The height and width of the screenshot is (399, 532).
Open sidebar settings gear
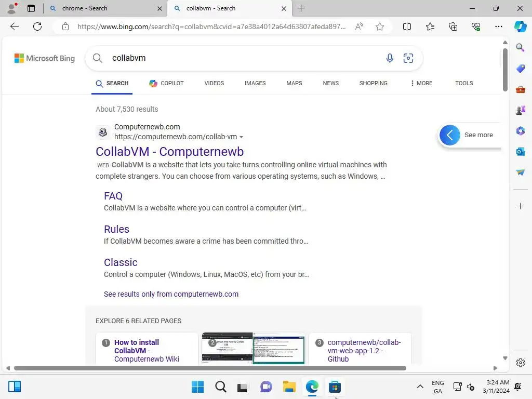520,363
